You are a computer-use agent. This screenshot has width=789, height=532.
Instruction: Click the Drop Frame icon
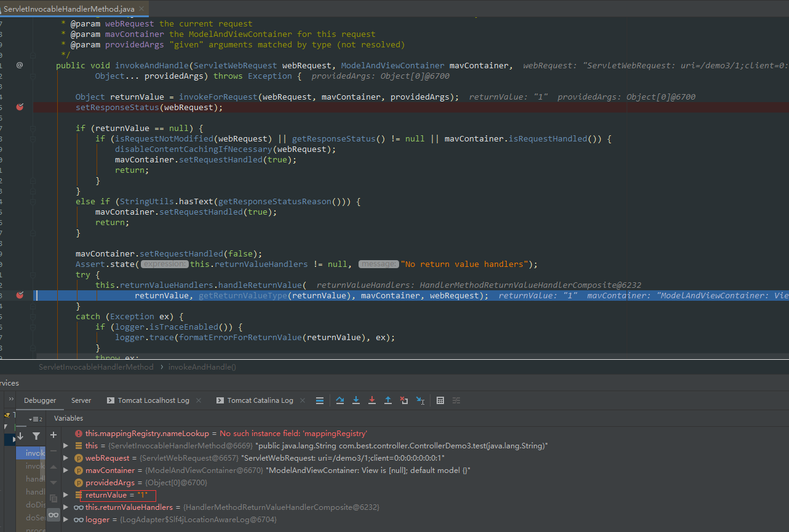pyautogui.click(x=404, y=400)
